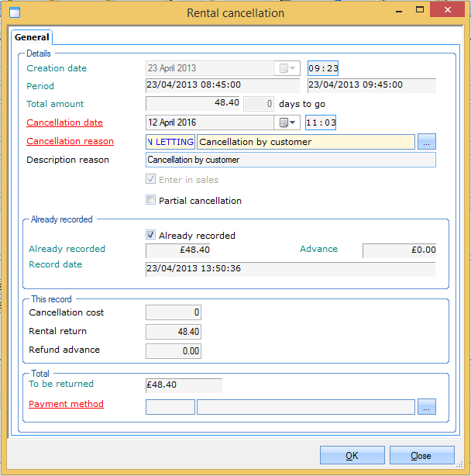Click the Cancellation cost input field

point(174,312)
